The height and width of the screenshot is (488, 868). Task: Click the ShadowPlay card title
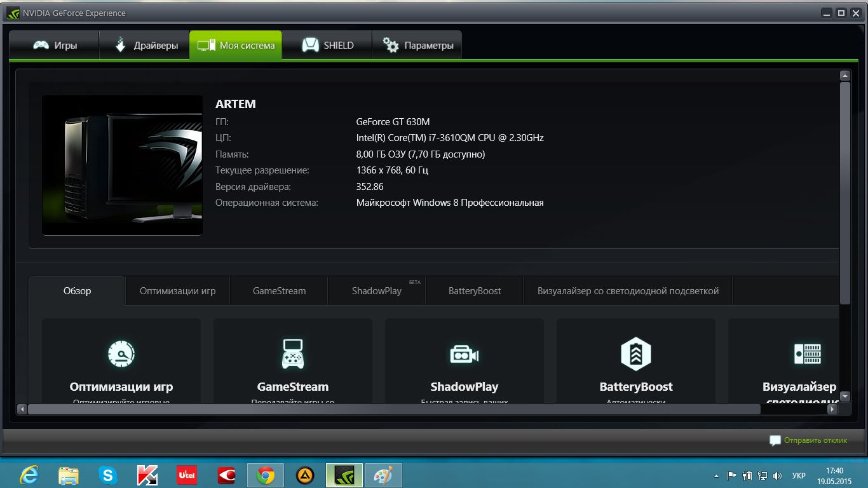(465, 386)
